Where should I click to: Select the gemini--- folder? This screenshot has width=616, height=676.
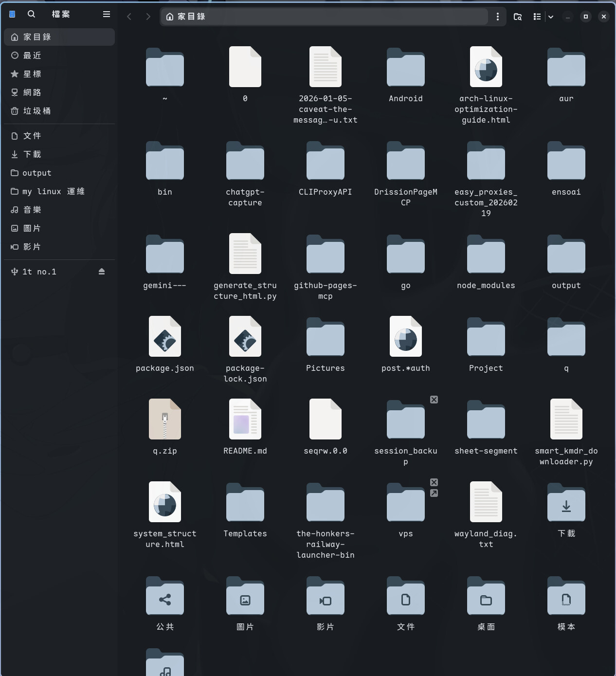pos(165,254)
